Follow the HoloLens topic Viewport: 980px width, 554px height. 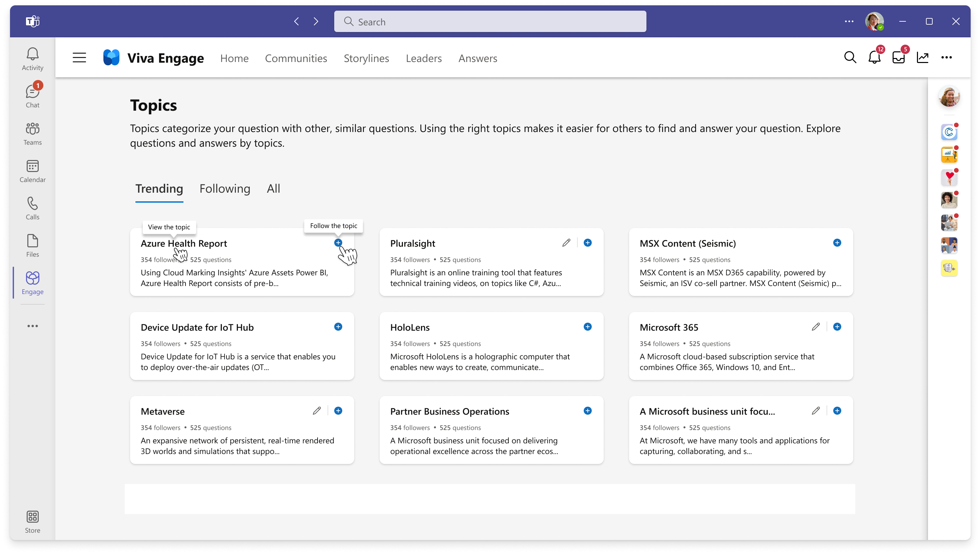[587, 327]
